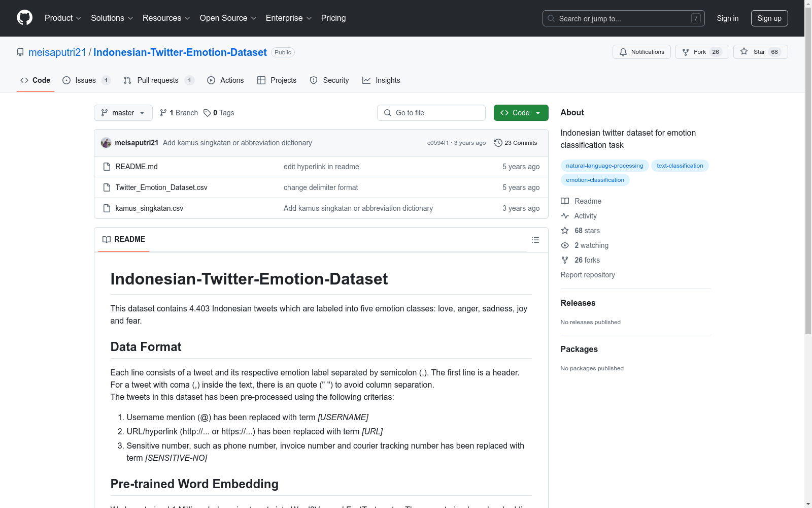The height and width of the screenshot is (508, 812).
Task: Select the Code repository tab
Action: [x=35, y=80]
